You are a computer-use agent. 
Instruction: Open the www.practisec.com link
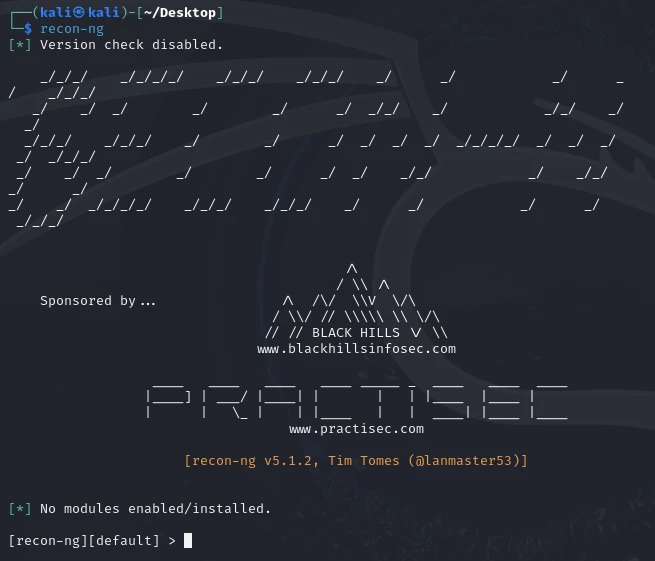coord(356,429)
